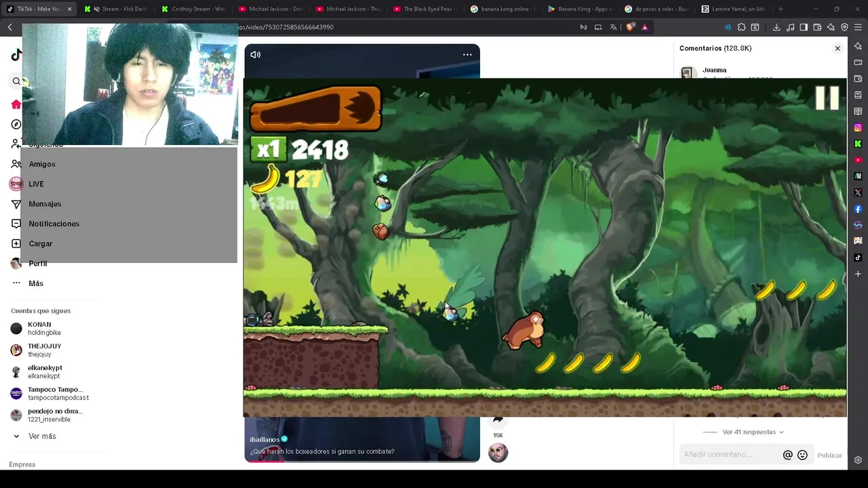Click the Brave VPN shield icon
Image resolution: width=868 pixels, height=488 pixels.
click(844, 27)
